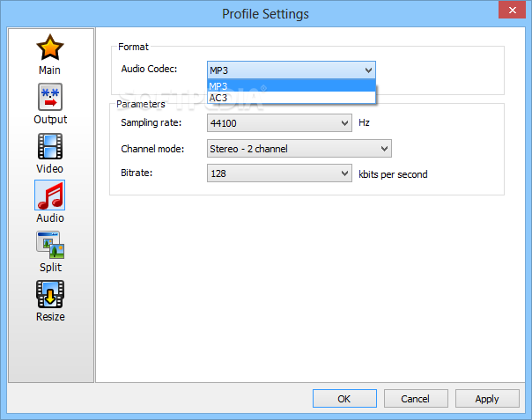Collapse the Audio Codec combo box
Image resolution: width=532 pixels, height=420 pixels.
pos(292,70)
